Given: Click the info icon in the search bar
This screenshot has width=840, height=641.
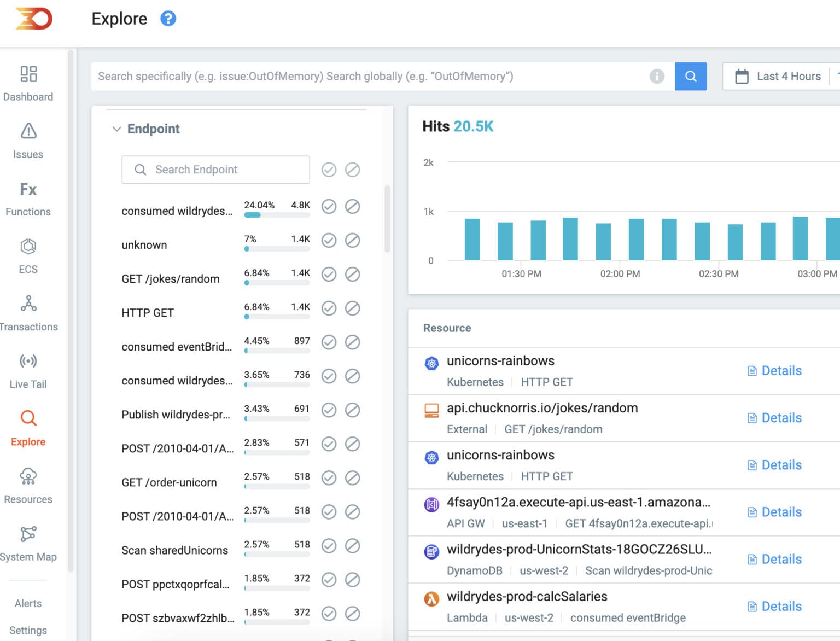Looking at the screenshot, I should pos(658,76).
